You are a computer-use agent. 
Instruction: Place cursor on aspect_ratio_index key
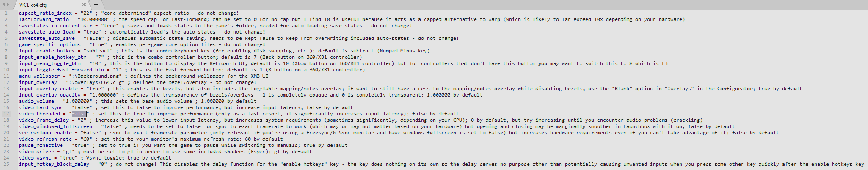(x=45, y=13)
